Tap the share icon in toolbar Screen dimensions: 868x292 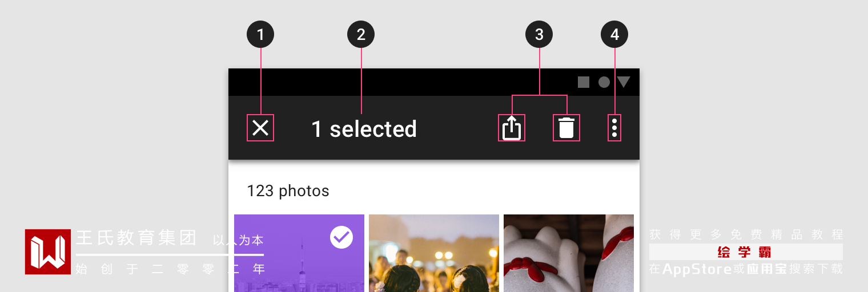point(512,128)
